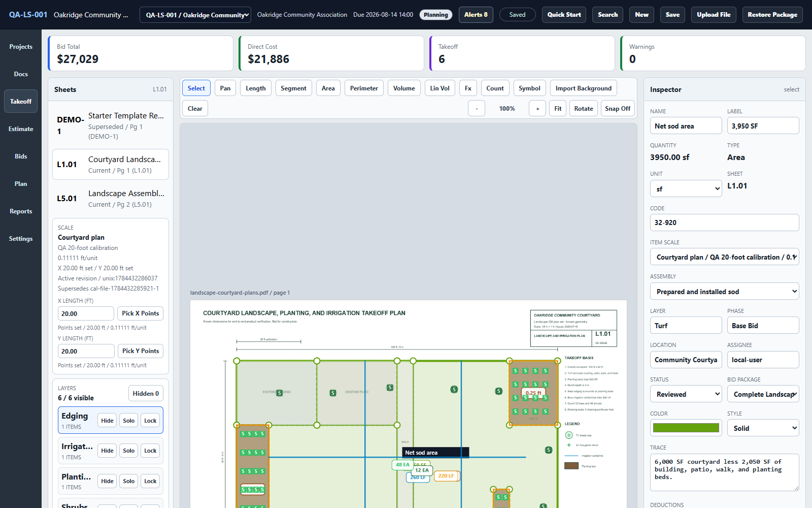Go to Projects in sidebar
The width and height of the screenshot is (812, 508).
click(x=21, y=47)
